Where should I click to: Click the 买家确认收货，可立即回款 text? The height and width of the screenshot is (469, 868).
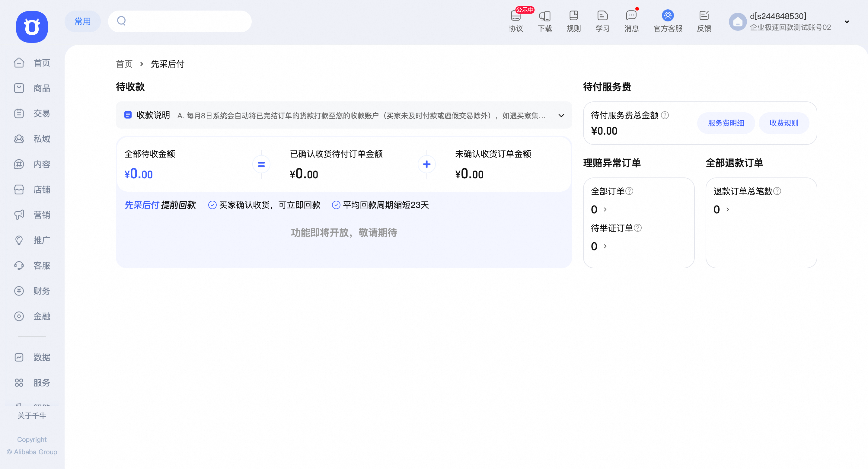pyautogui.click(x=270, y=205)
